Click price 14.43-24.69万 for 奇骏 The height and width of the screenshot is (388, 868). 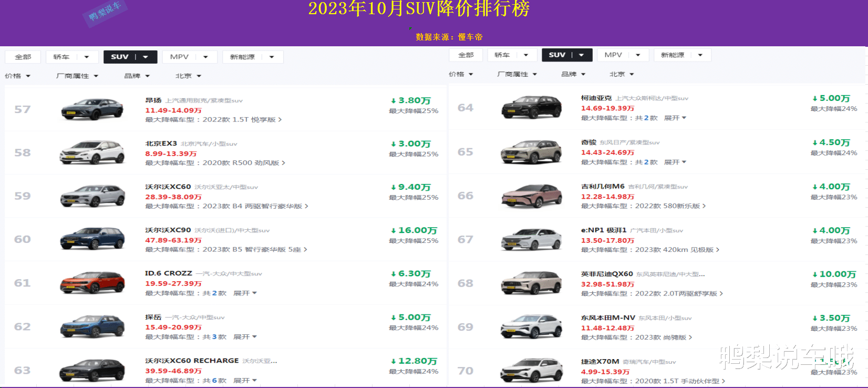pos(607,152)
